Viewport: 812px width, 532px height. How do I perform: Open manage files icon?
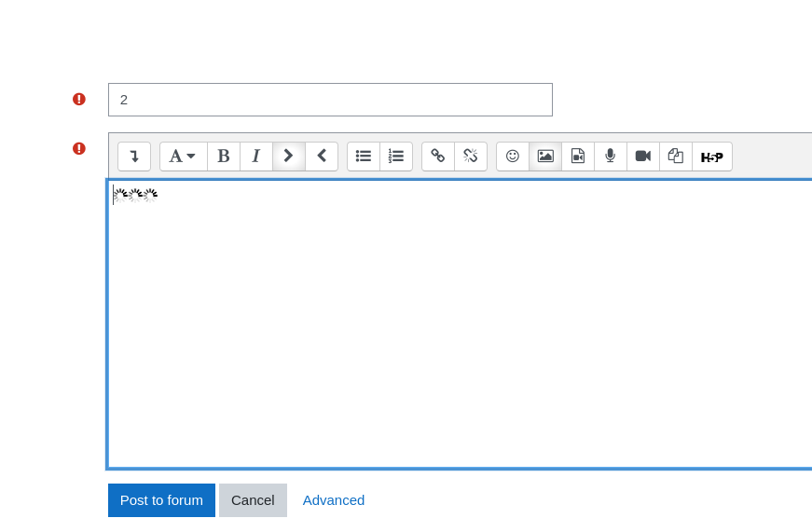[676, 157]
